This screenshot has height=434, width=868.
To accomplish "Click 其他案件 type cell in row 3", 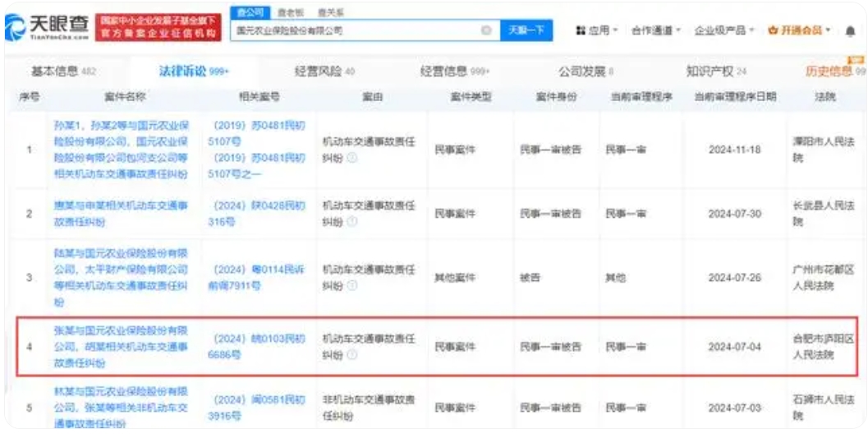I will pos(455,278).
